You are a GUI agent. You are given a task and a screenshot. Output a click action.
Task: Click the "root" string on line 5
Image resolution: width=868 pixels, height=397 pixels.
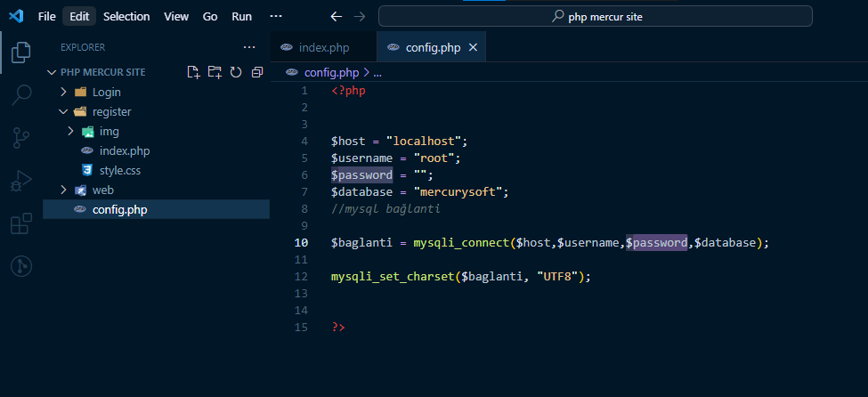[x=434, y=158]
